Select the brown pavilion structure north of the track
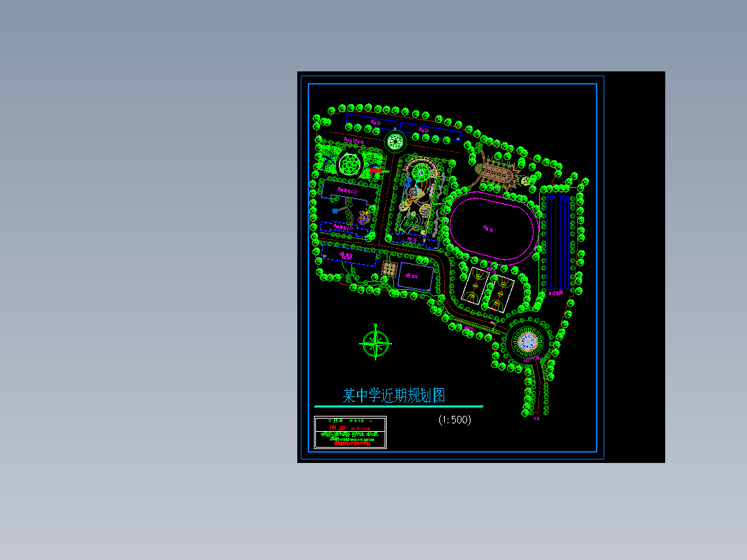The width and height of the screenshot is (747, 560). coord(498,172)
